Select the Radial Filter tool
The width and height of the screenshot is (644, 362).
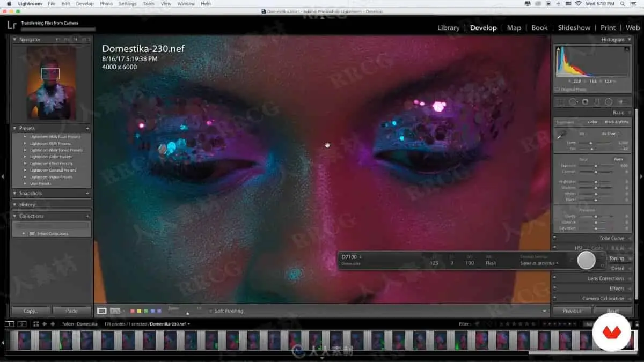click(609, 102)
